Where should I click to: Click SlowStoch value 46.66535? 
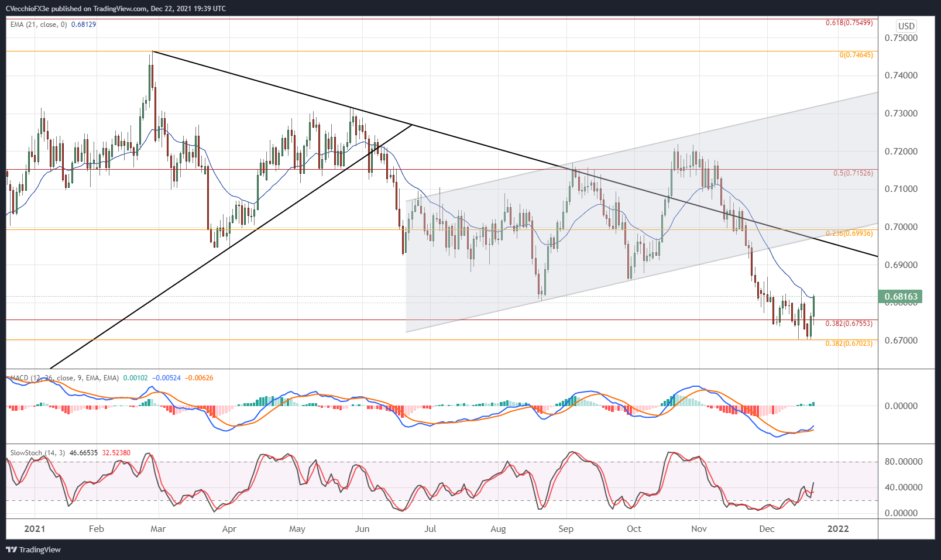pyautogui.click(x=84, y=453)
